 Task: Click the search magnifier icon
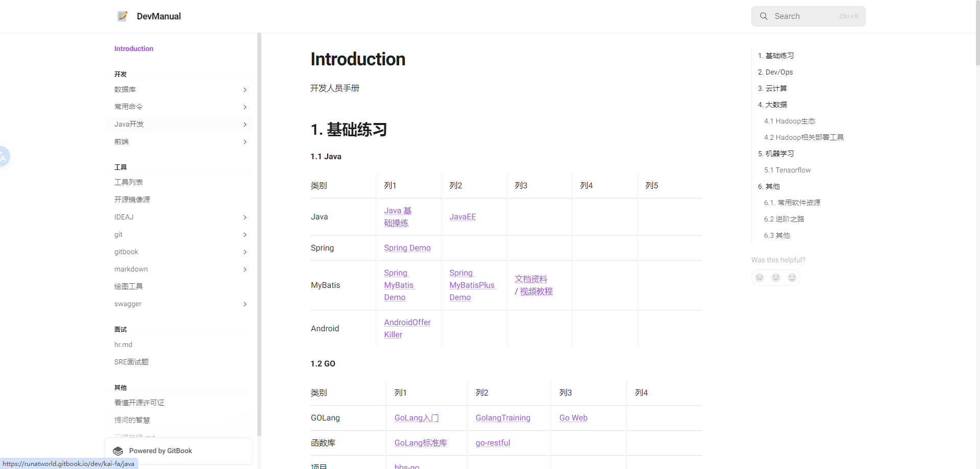[x=764, y=16]
